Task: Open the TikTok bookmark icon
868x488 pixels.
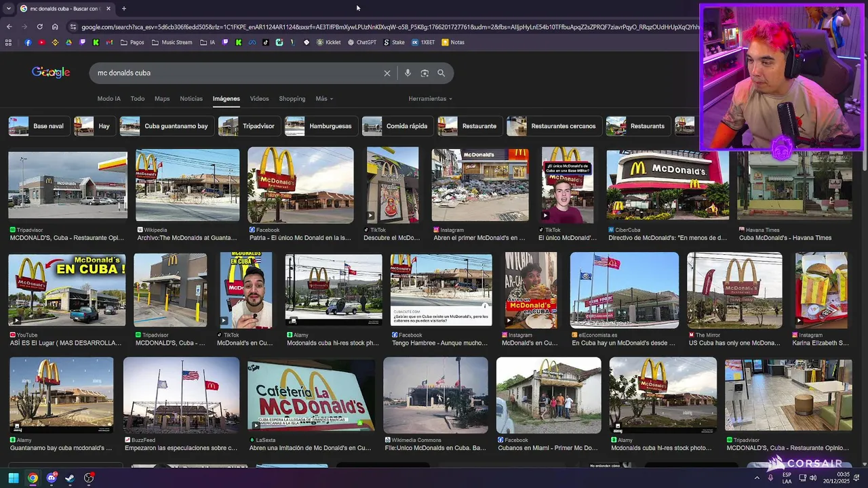Action: click(266, 42)
